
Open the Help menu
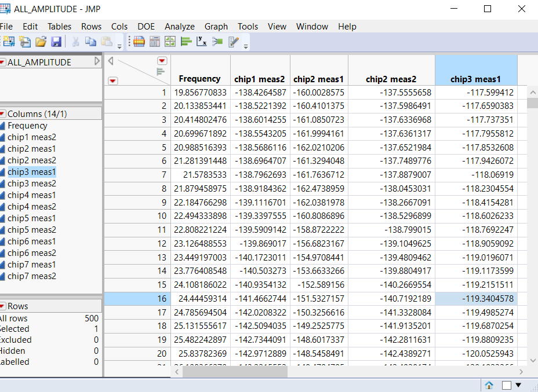point(347,27)
